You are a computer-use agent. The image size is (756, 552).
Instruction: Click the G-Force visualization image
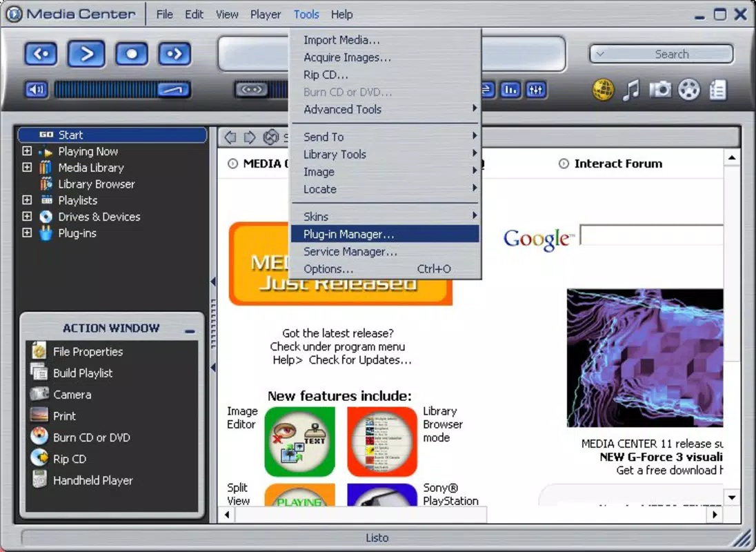click(645, 357)
